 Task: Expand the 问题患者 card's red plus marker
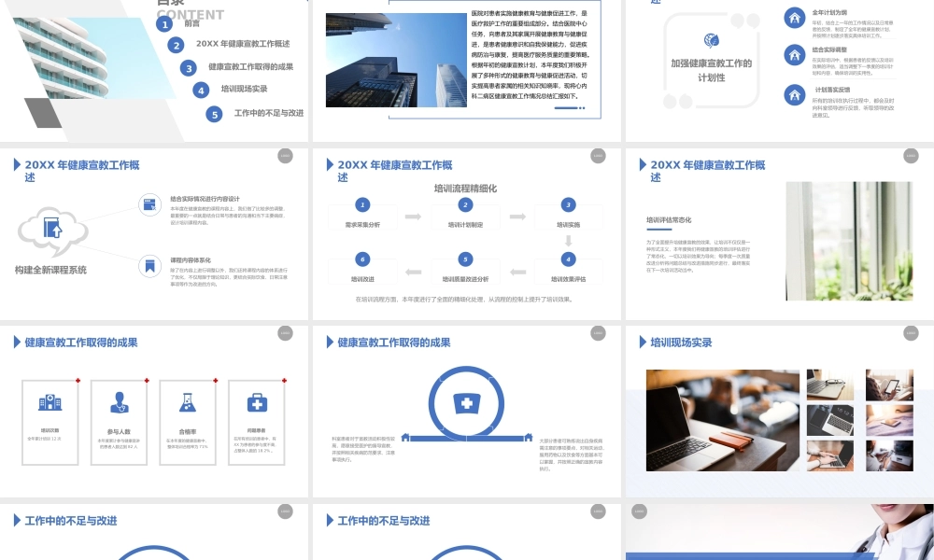[x=283, y=380]
